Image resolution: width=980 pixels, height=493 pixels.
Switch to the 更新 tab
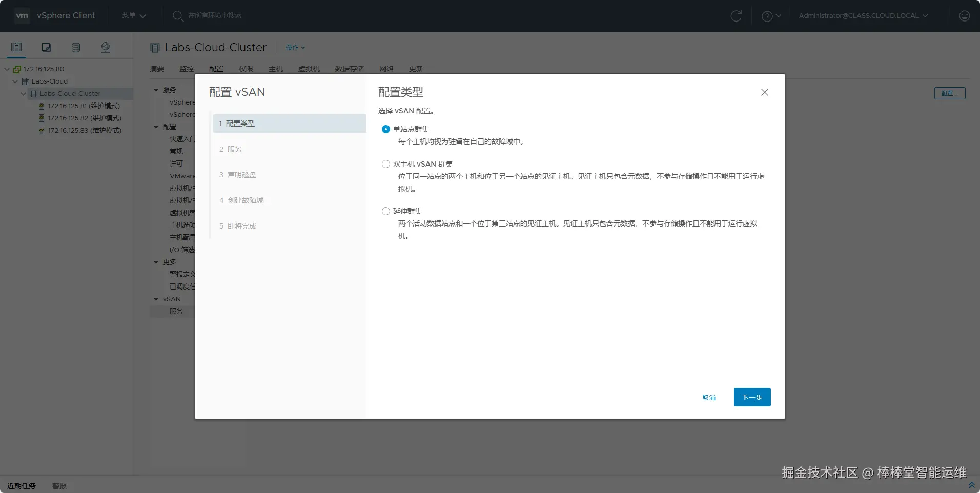[x=416, y=69]
